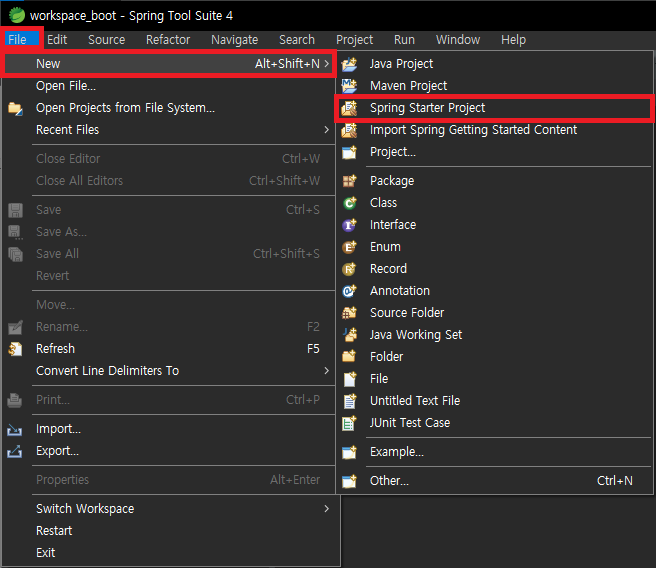Image resolution: width=656 pixels, height=568 pixels.
Task: Choose Export... from File menu
Action: pyautogui.click(x=169, y=451)
